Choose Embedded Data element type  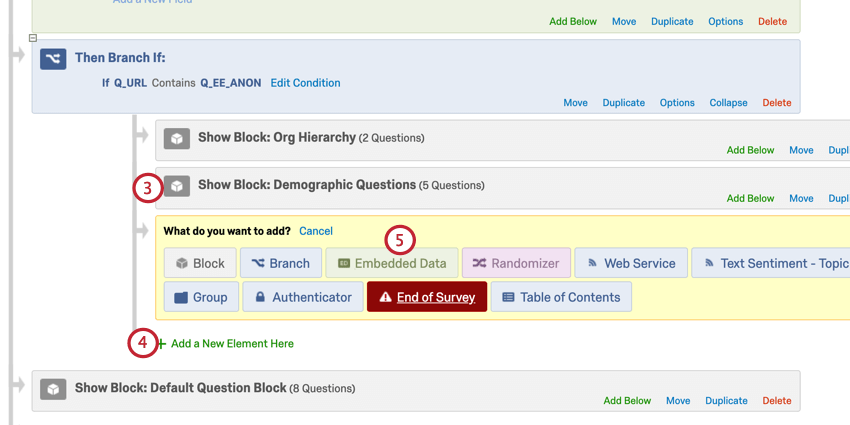(392, 263)
